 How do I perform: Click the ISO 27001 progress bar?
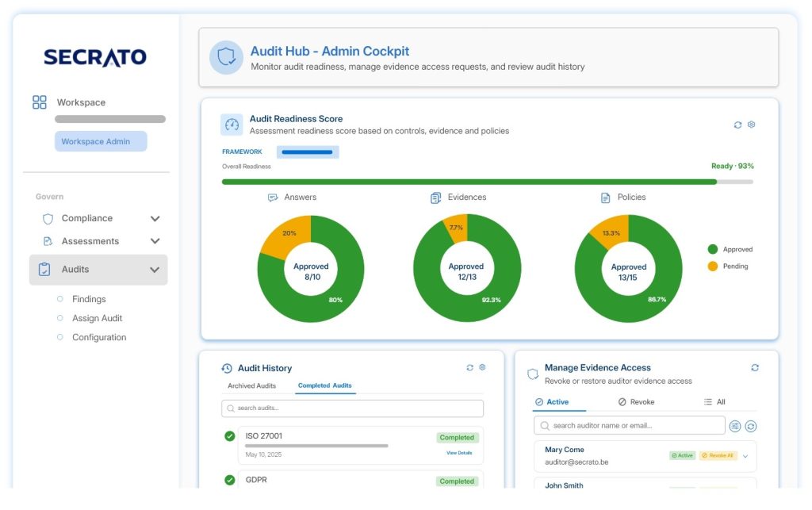[316, 446]
